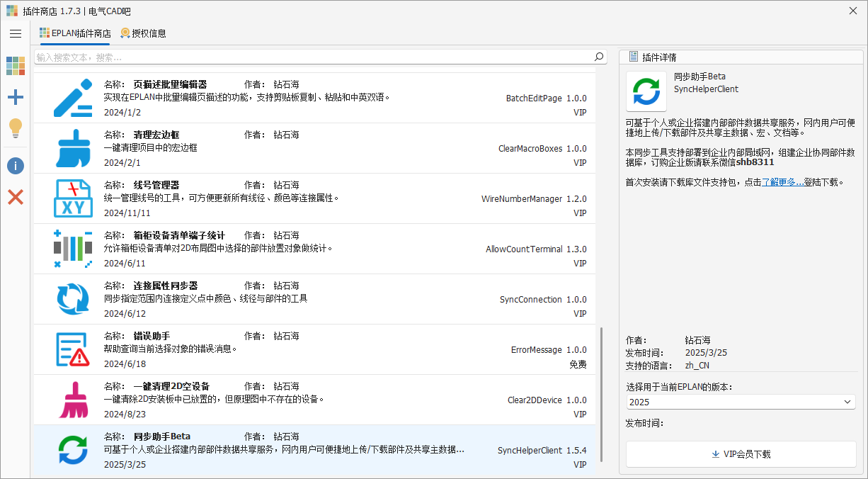Click the SyncConnection 1.0.0 version text
Screen dimensions: 868x479
tap(543, 300)
